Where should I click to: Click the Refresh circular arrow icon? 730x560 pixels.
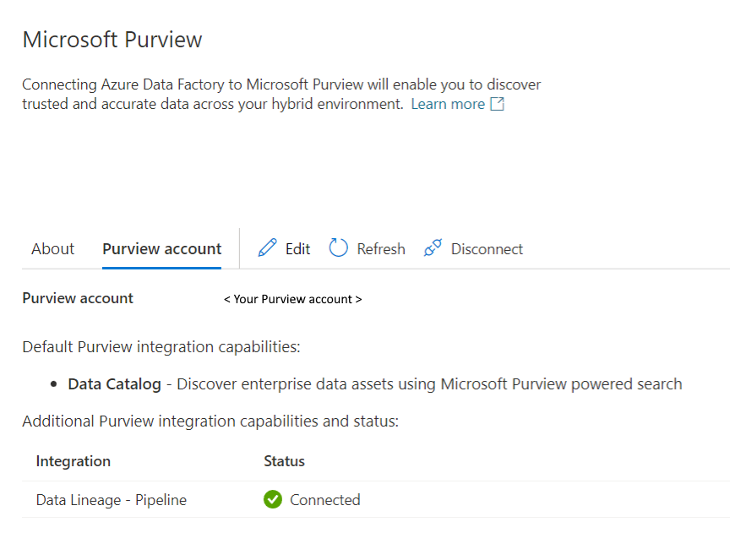[339, 247]
